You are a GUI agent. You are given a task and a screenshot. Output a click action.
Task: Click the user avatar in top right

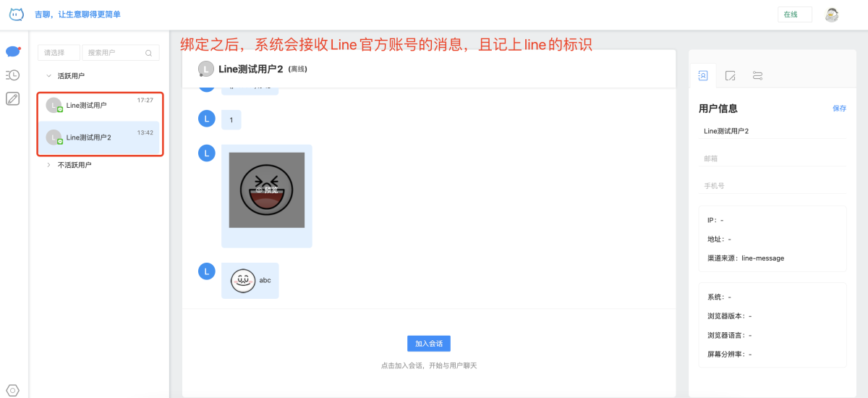(x=832, y=14)
